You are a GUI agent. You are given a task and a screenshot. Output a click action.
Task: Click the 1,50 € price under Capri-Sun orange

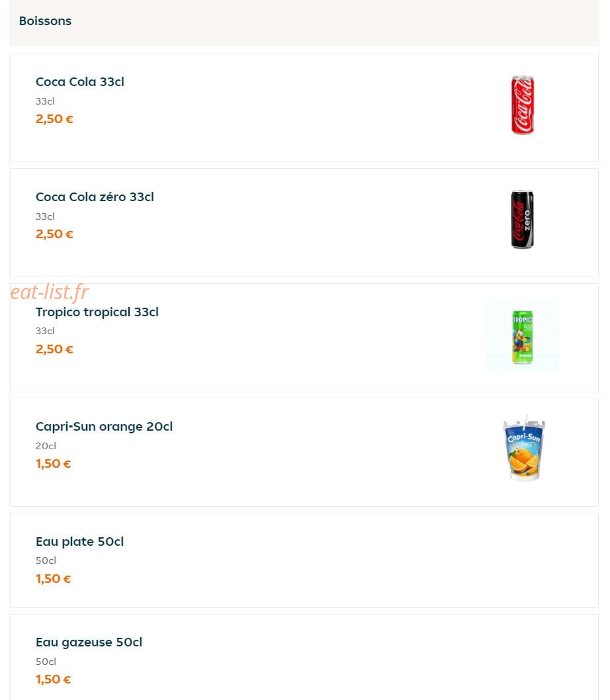53,464
